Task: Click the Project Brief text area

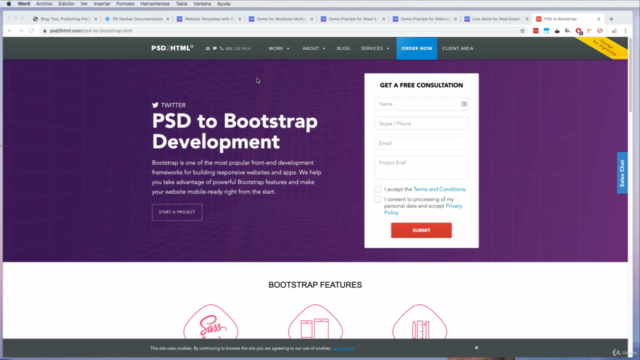Action: (x=421, y=168)
